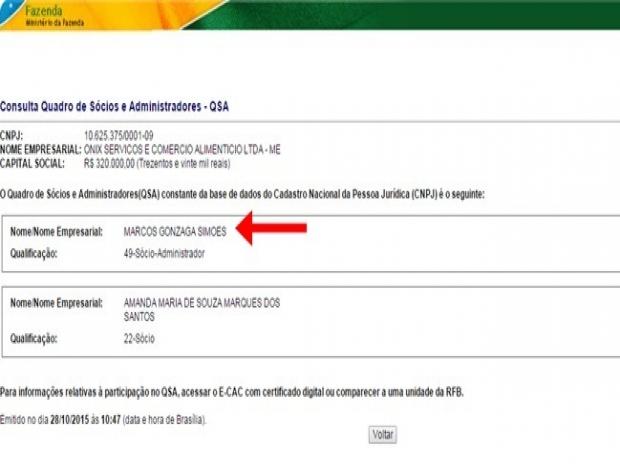Select the name MARCOS GONZAGA SIMOES
Screen dimensions: 620x465
[x=175, y=231]
